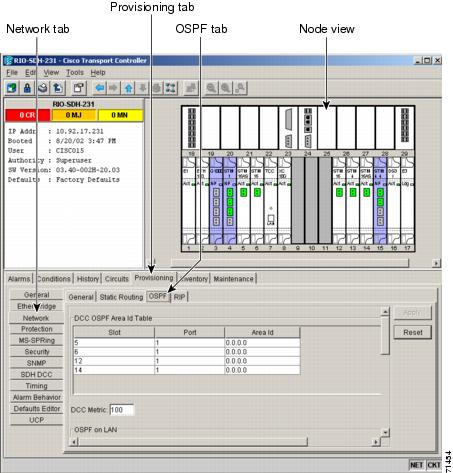Select the Defaults Editor side tab
This screenshot has width=453, height=473.
(x=37, y=409)
